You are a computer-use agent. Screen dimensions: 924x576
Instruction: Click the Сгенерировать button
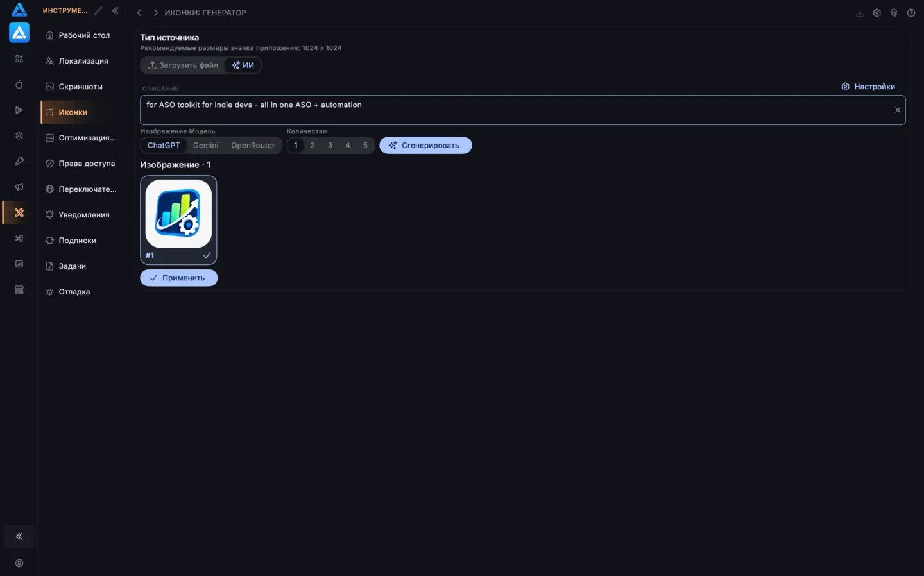coord(425,146)
